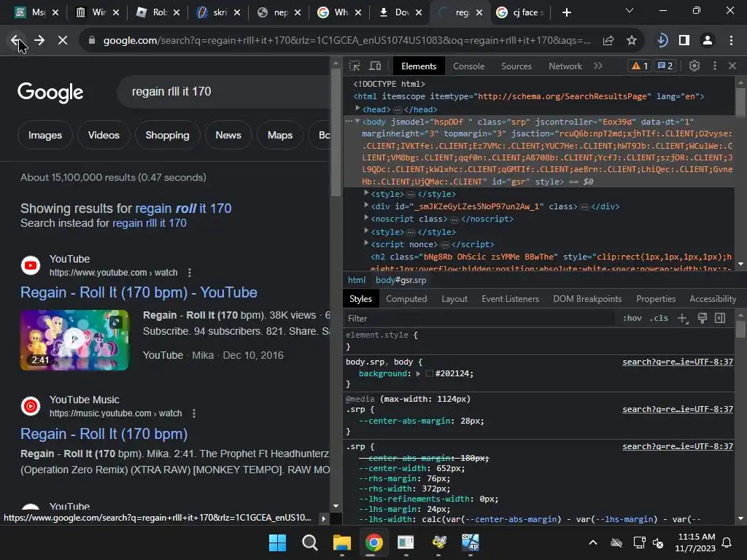
Task: Open the Chrome downloads icon
Action: [662, 41]
